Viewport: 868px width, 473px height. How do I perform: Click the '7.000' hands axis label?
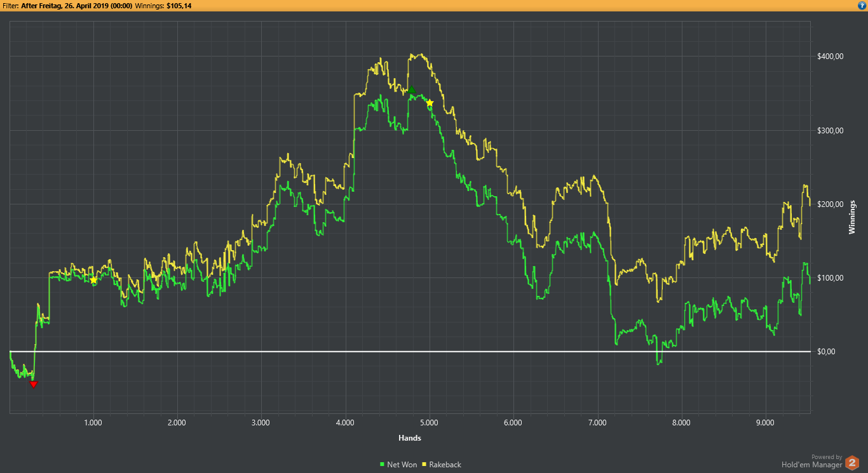tap(597, 422)
